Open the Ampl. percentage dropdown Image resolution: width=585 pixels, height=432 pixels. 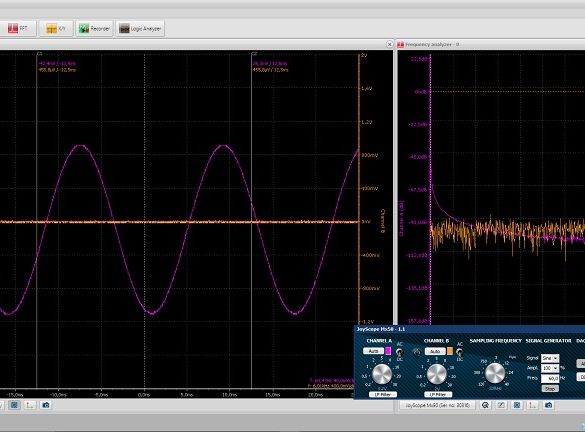(550, 368)
